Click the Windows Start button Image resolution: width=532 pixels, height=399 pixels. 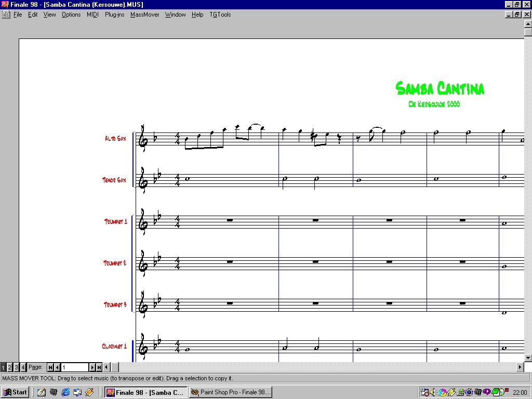(x=15, y=392)
